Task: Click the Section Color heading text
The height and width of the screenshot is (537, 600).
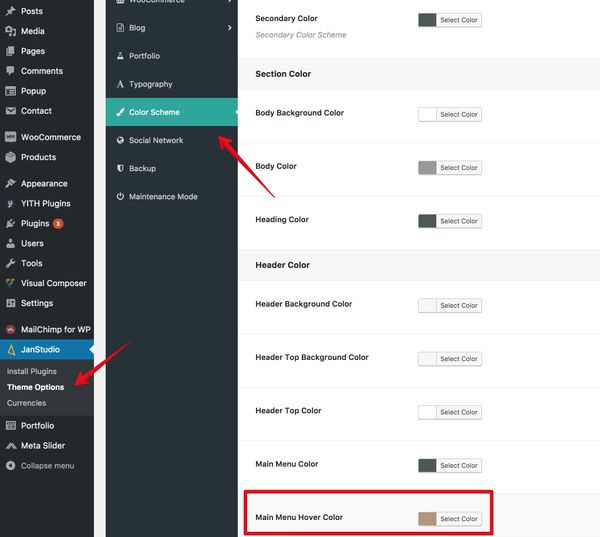Action: [x=283, y=74]
